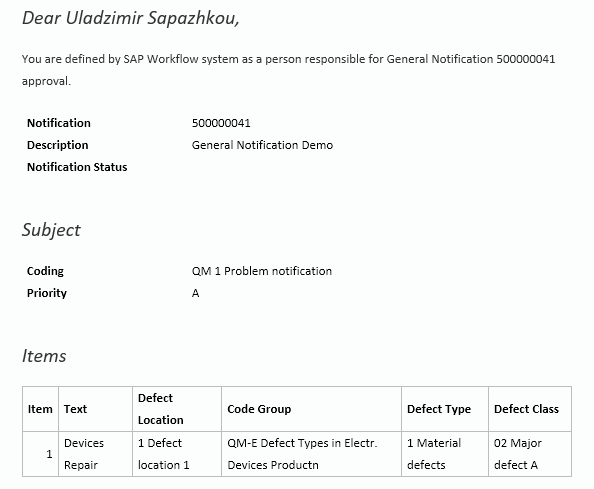Click the "1 Material defects" cell
594x489 pixels.
point(434,454)
